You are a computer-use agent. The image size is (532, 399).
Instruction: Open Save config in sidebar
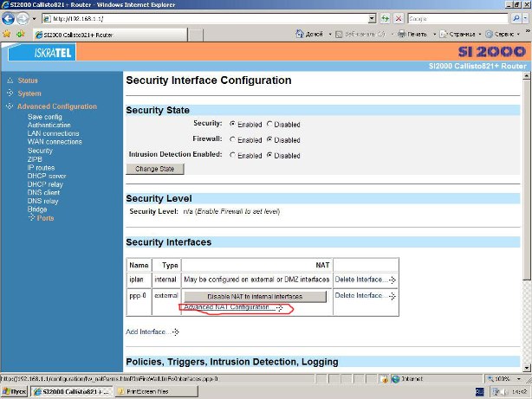45,117
